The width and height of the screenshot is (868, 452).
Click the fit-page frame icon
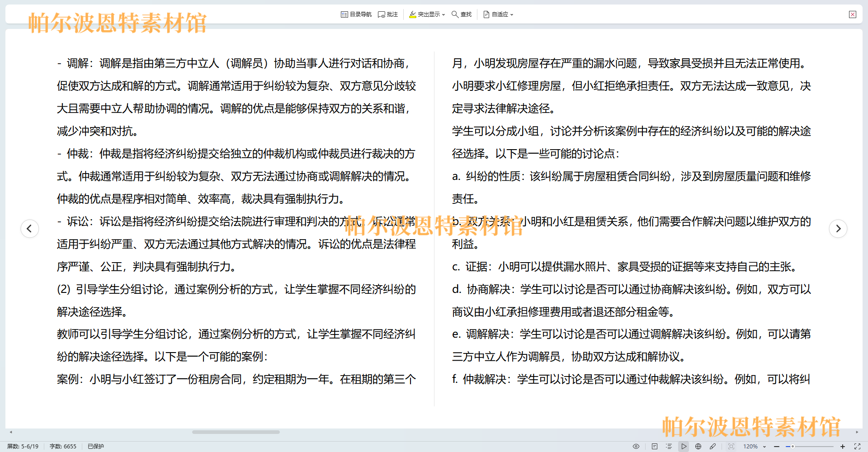(x=731, y=446)
